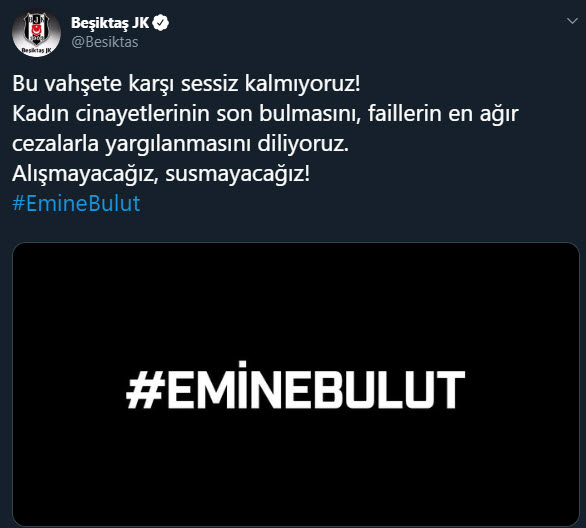Click the text 'Alışmayacağız, susmayacağız!'
The width and height of the screenshot is (586, 528).
[161, 174]
